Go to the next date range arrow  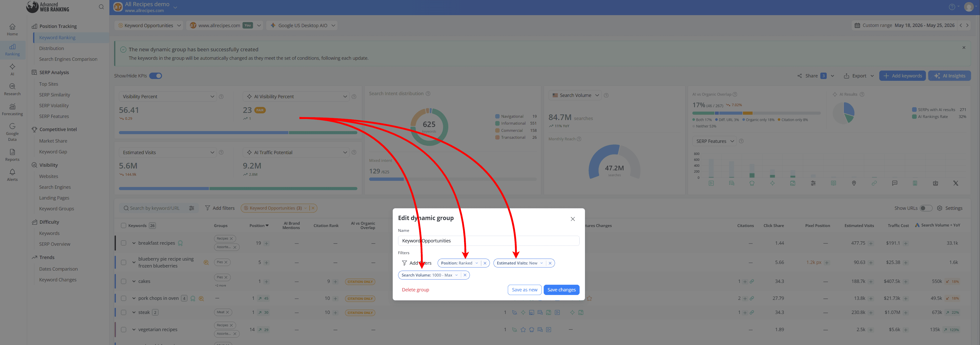tap(967, 25)
